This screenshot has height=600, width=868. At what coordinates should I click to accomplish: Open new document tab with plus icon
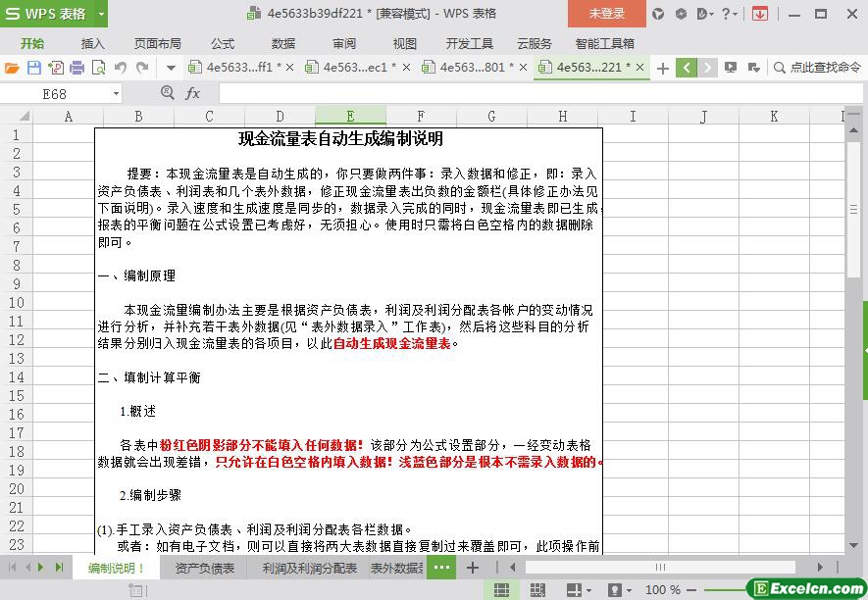663,68
